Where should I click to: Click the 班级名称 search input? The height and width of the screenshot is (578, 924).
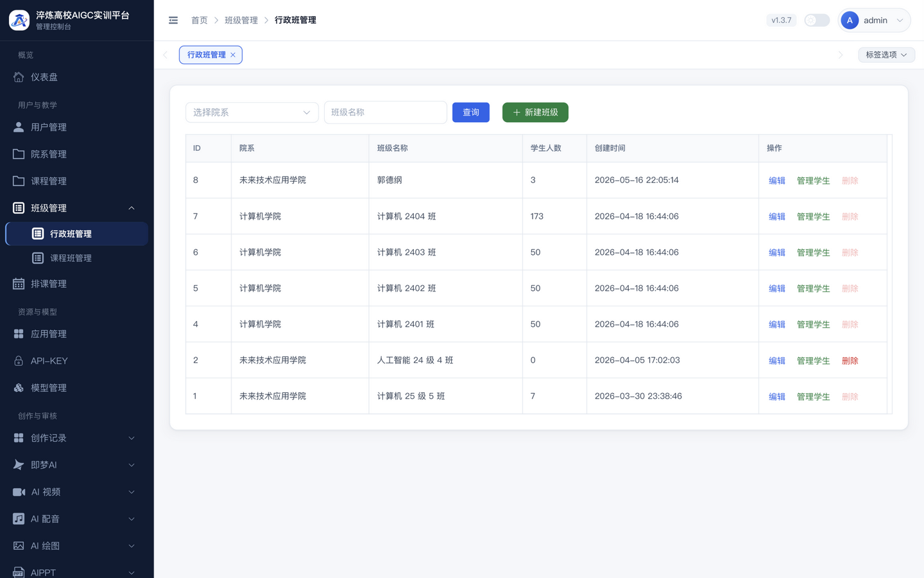[385, 112]
